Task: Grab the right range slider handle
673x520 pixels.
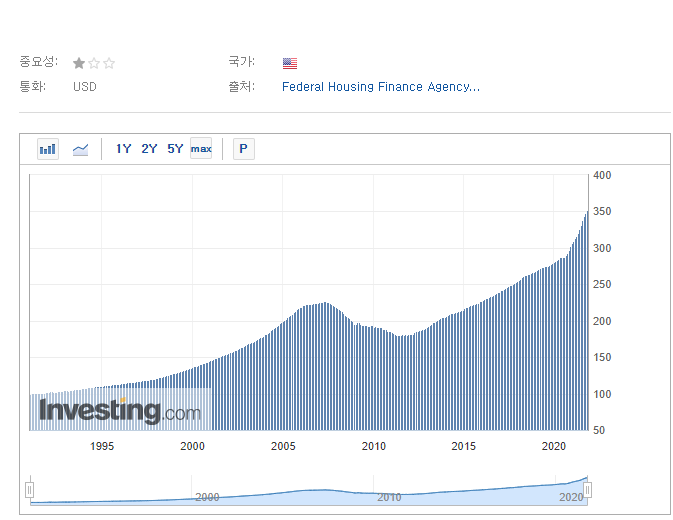Action: tap(587, 490)
